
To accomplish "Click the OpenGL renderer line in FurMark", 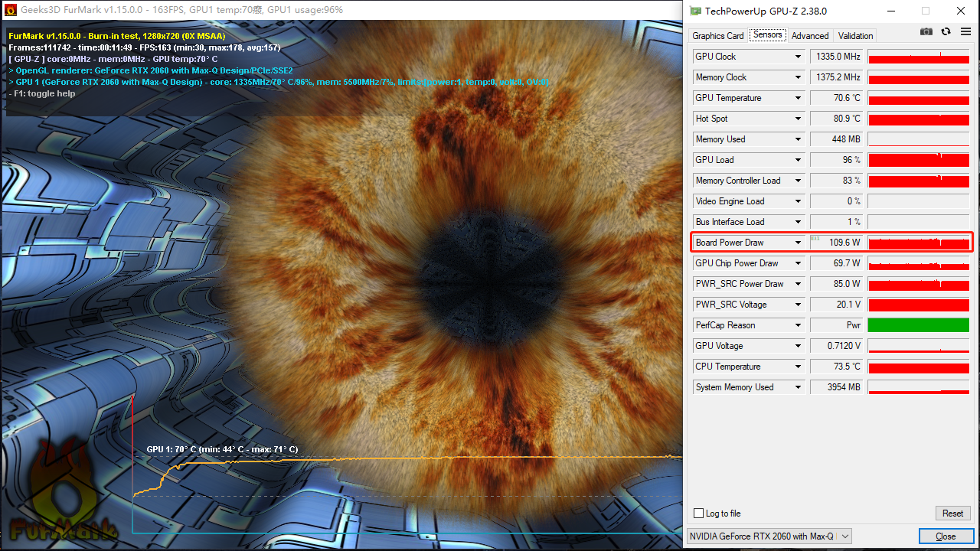I will pyautogui.click(x=150, y=70).
